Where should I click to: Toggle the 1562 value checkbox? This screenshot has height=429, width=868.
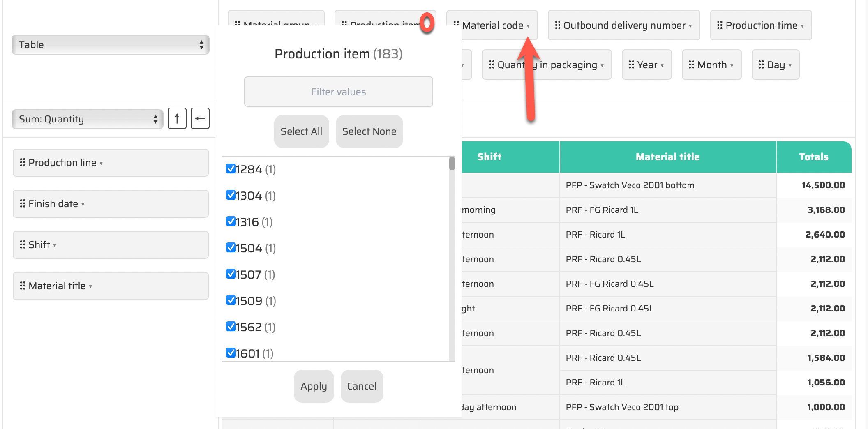click(x=231, y=327)
